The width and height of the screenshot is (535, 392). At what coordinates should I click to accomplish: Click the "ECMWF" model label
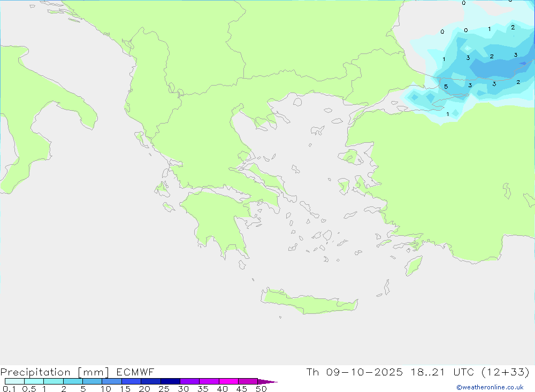pyautogui.click(x=135, y=372)
